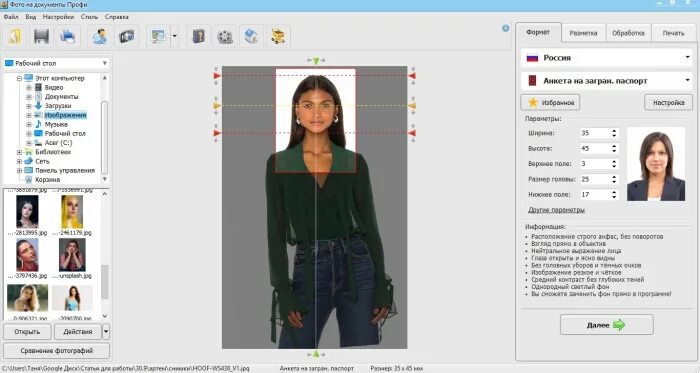The height and width of the screenshot is (373, 700).
Task: Click the Размер головы value field
Action: pos(596,179)
